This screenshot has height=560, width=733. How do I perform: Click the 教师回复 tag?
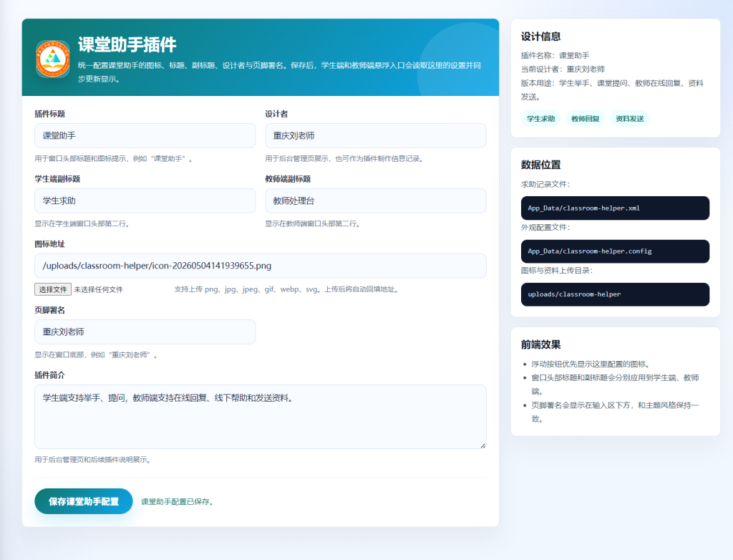pyautogui.click(x=586, y=118)
